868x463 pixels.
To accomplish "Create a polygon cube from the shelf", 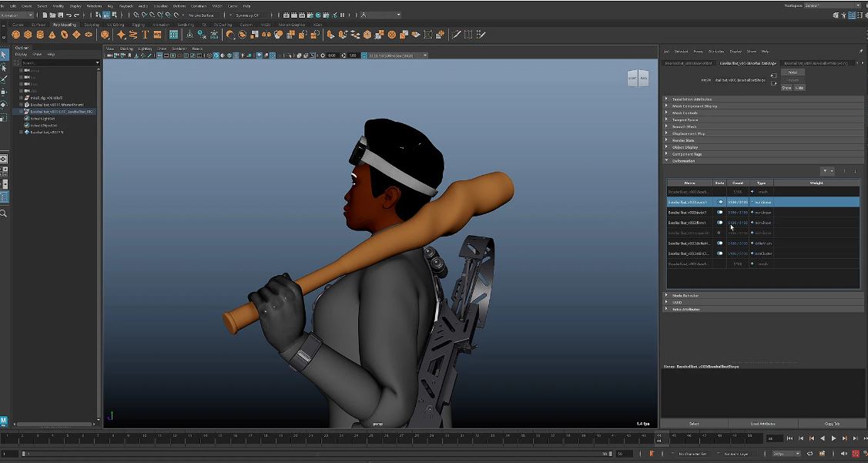I will [x=28, y=35].
